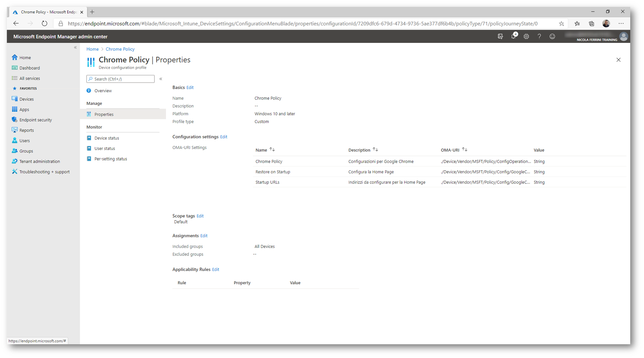Open the notifications bell
The image size is (644, 358).
click(513, 37)
